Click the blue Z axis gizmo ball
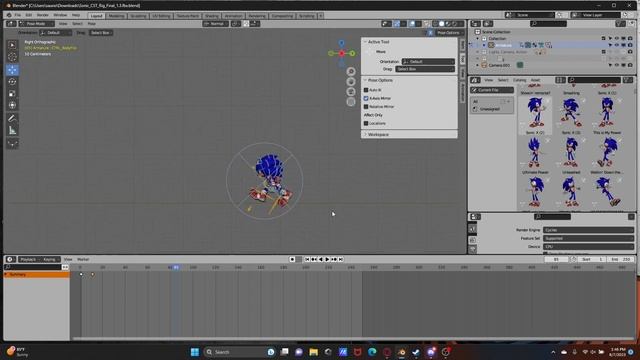This screenshot has height=360, width=640. point(341,43)
